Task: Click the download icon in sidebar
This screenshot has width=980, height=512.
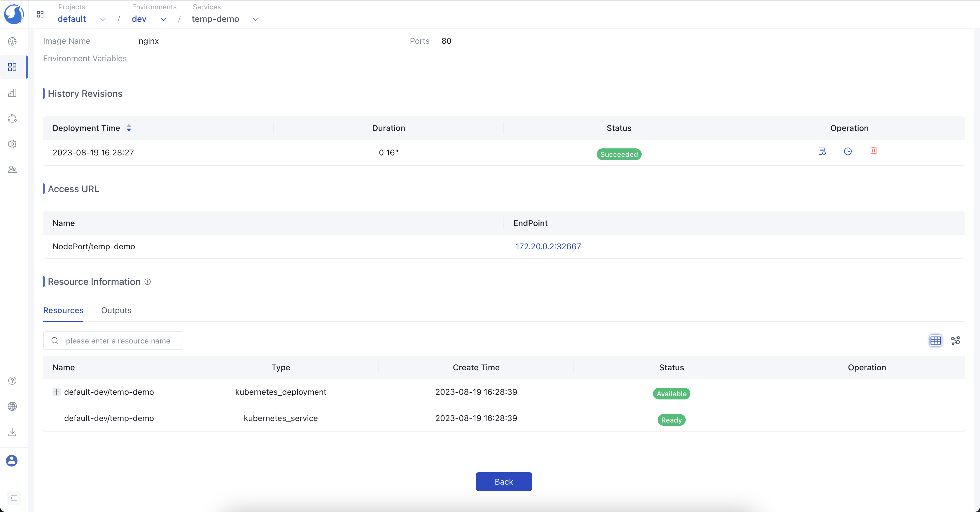Action: [12, 432]
